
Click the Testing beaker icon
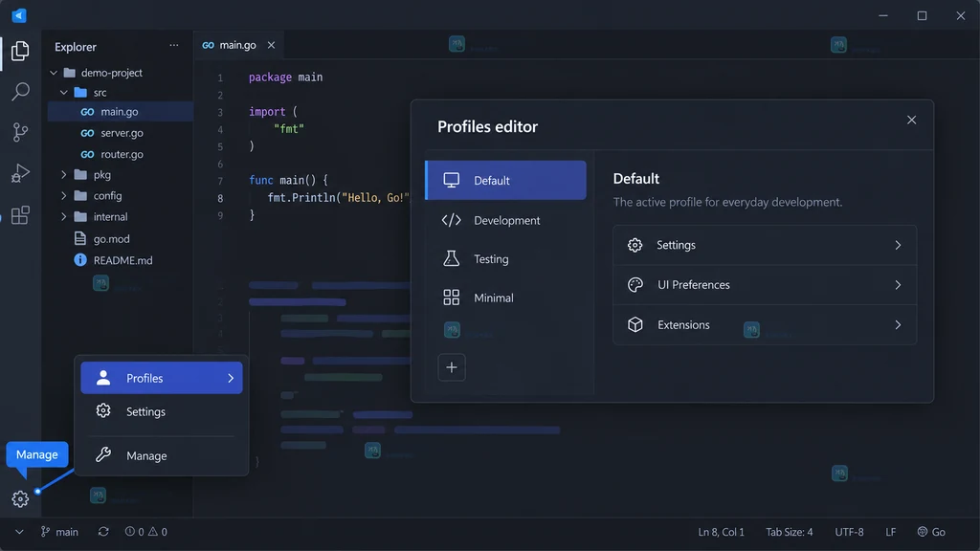(452, 258)
